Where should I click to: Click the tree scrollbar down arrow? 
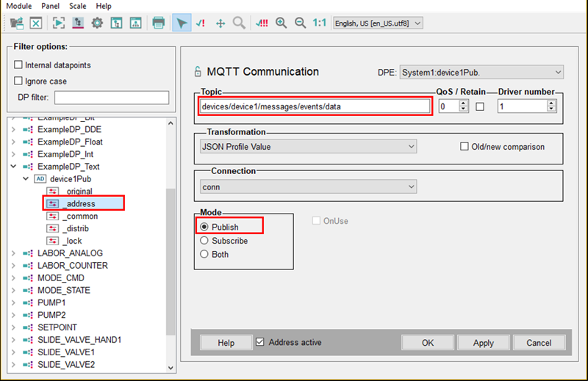[171, 368]
